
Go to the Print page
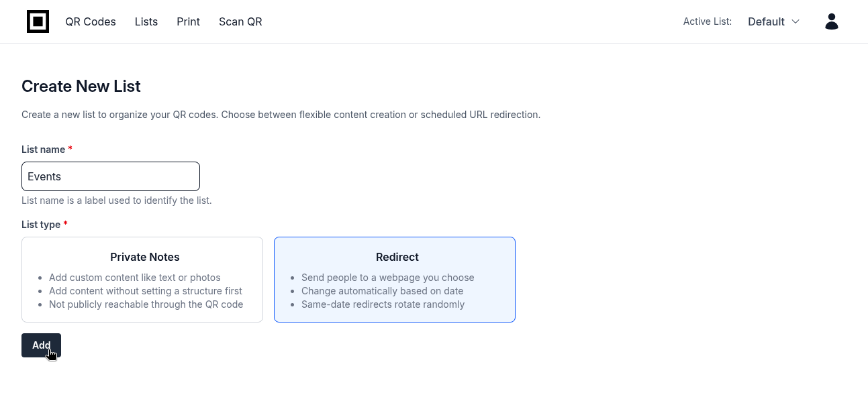188,21
